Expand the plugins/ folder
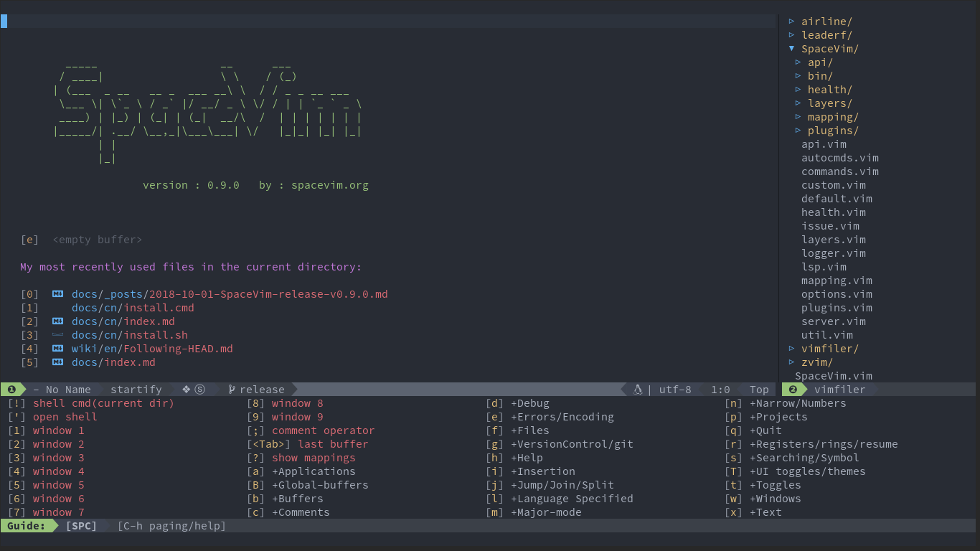Screen dimensions: 980x551 tap(798, 131)
